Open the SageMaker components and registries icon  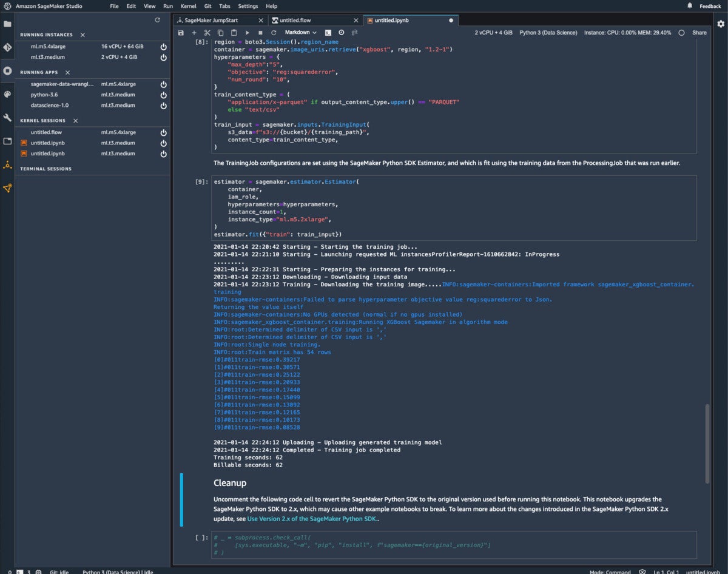[7, 188]
